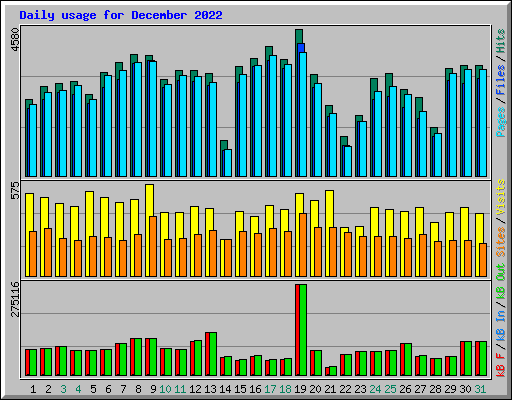The width and height of the screenshot is (512, 400).
Task: Click the 'Visits' legend label
Action: pos(501,197)
